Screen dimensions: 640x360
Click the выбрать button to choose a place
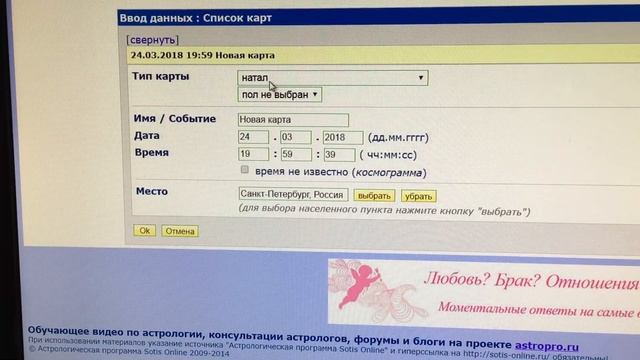pos(374,196)
